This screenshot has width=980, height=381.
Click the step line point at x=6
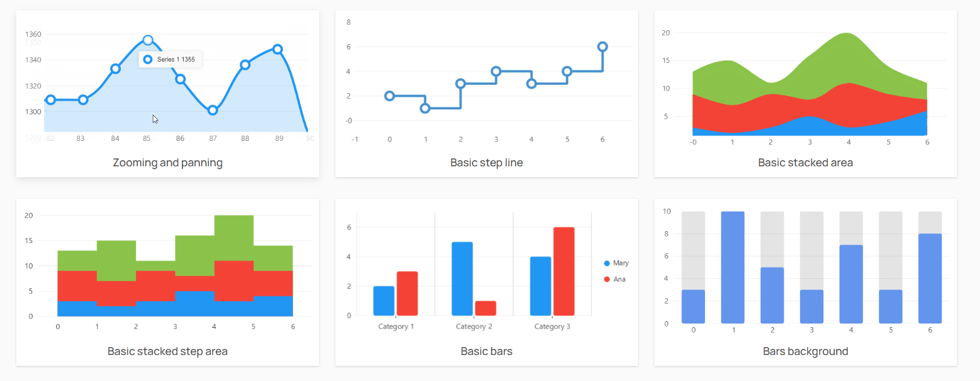click(602, 47)
